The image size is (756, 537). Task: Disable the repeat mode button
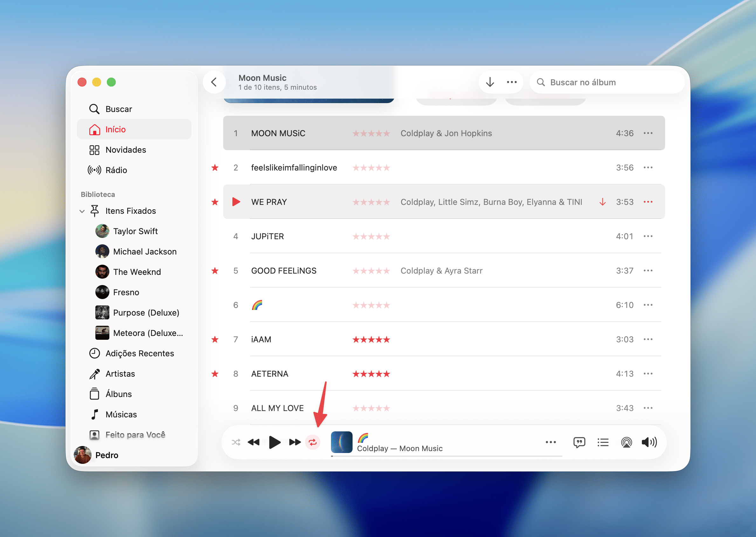313,442
